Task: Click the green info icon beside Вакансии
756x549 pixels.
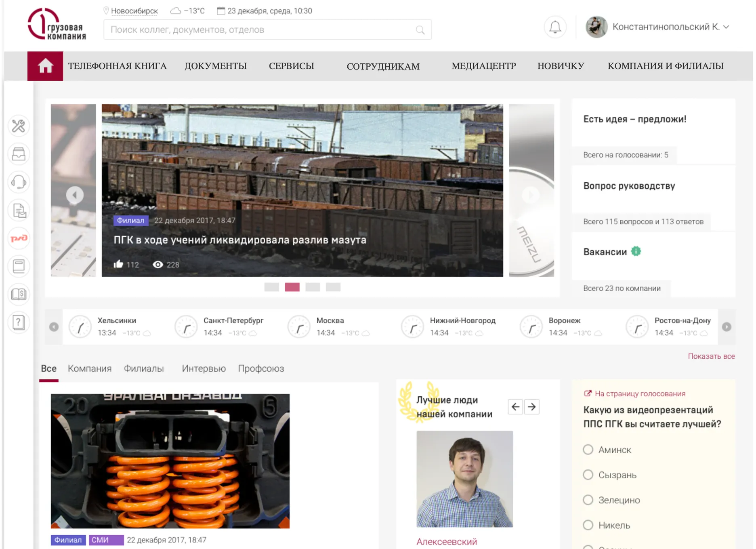Action: point(636,251)
